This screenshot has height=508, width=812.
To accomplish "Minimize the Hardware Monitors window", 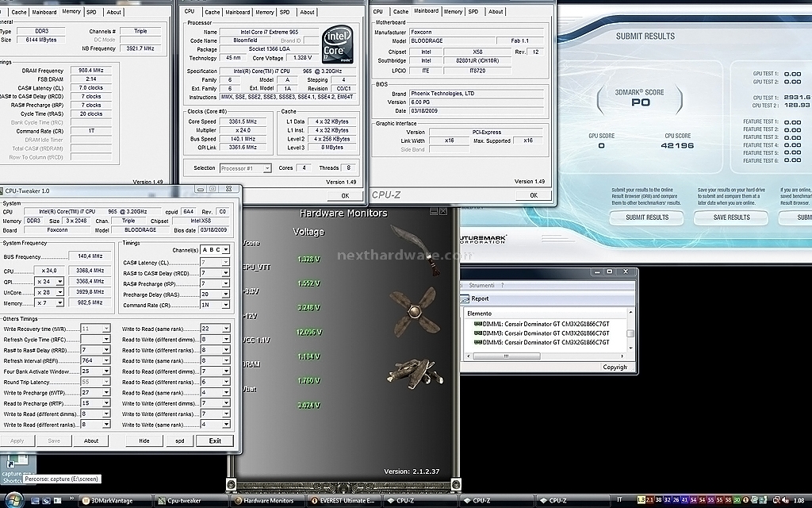I will (434, 211).
